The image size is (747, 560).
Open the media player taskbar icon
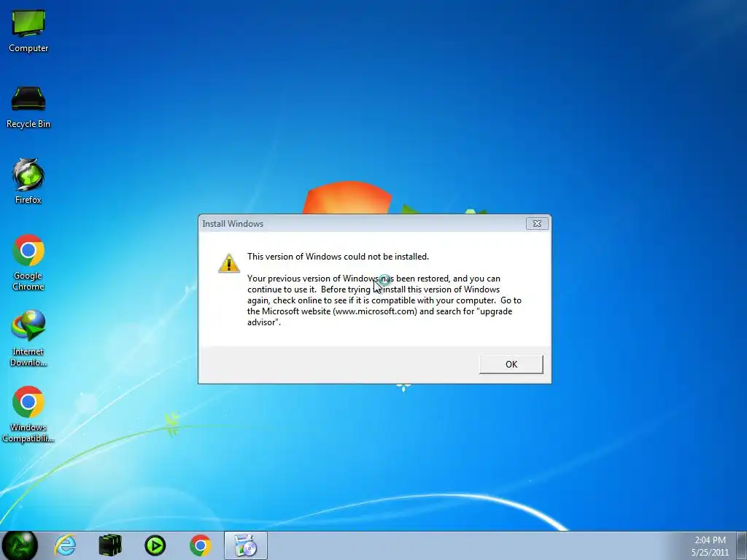(x=155, y=545)
